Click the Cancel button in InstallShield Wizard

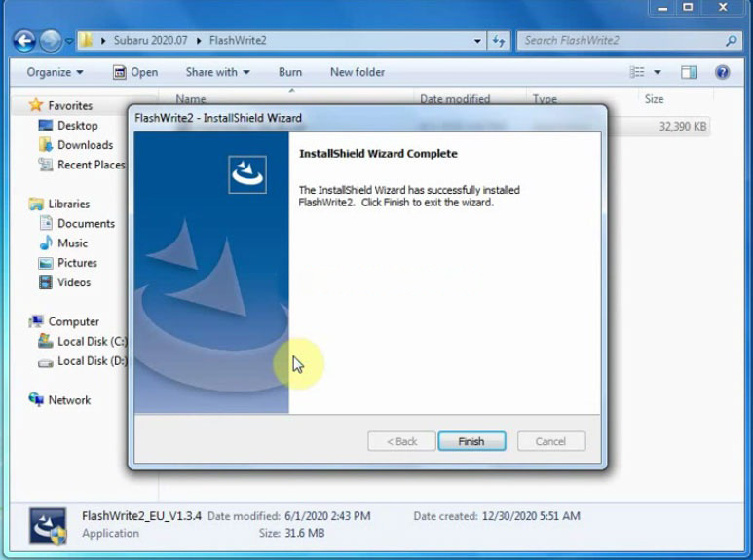click(x=550, y=441)
